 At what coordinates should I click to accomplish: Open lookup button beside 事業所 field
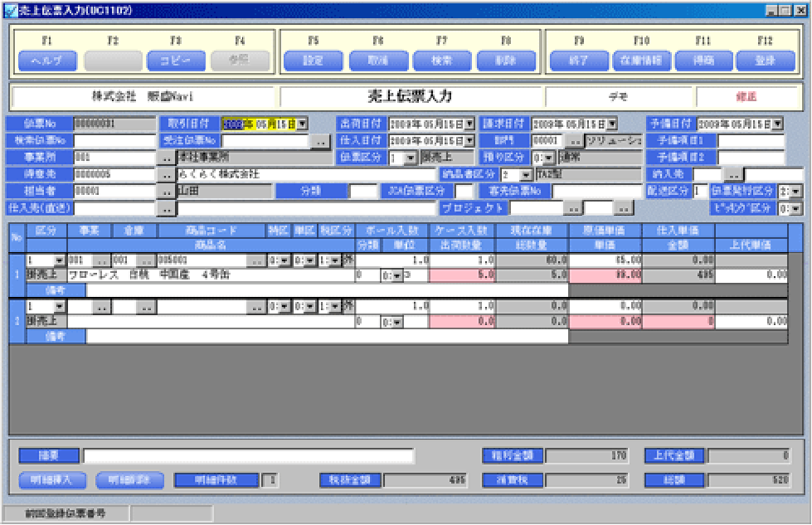166,158
